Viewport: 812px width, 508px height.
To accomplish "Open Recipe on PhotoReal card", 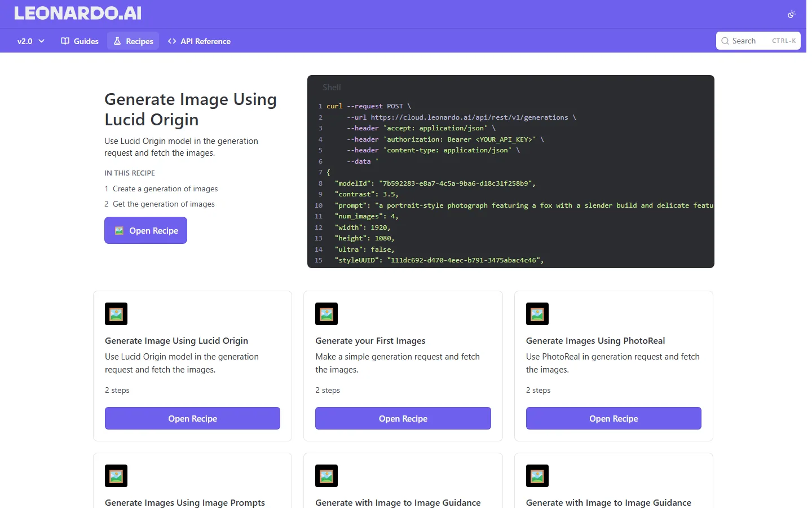I will click(614, 418).
